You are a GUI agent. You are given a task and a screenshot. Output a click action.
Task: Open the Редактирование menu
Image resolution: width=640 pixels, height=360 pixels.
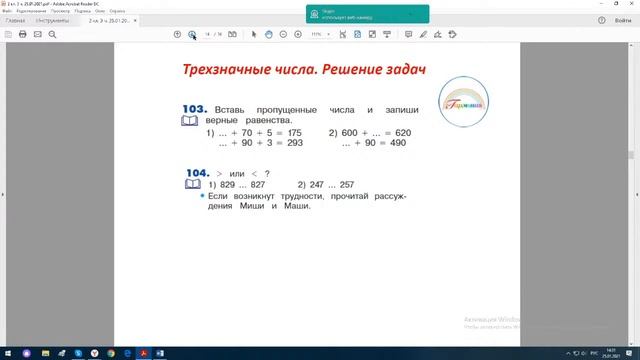tap(31, 11)
